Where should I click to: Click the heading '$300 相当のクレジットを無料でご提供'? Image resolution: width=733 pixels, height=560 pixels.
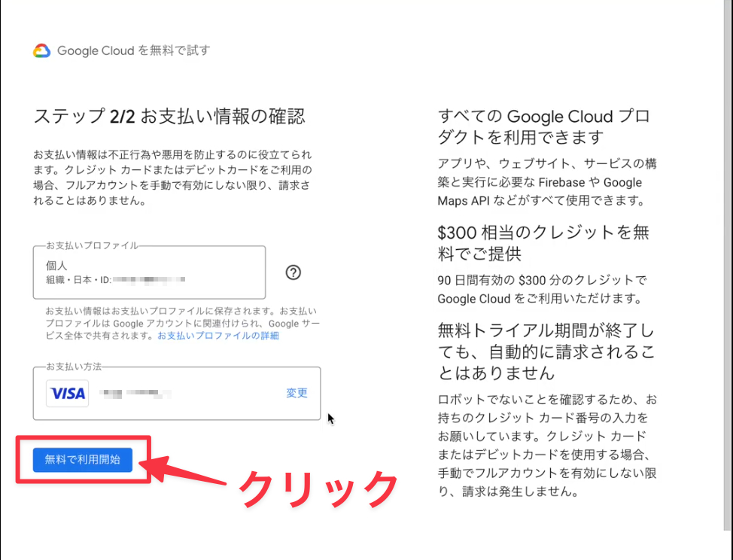543,242
